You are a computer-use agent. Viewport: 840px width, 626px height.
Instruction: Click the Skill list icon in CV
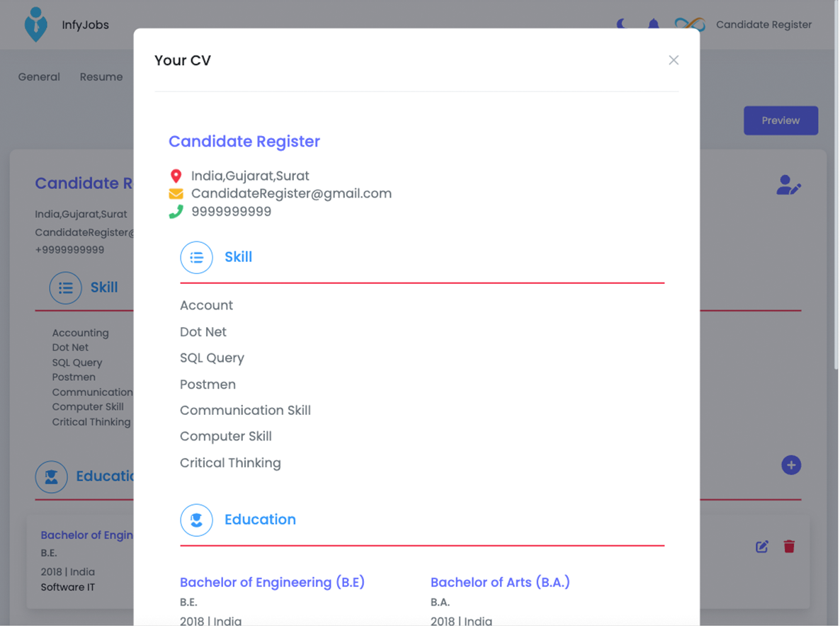(x=196, y=258)
